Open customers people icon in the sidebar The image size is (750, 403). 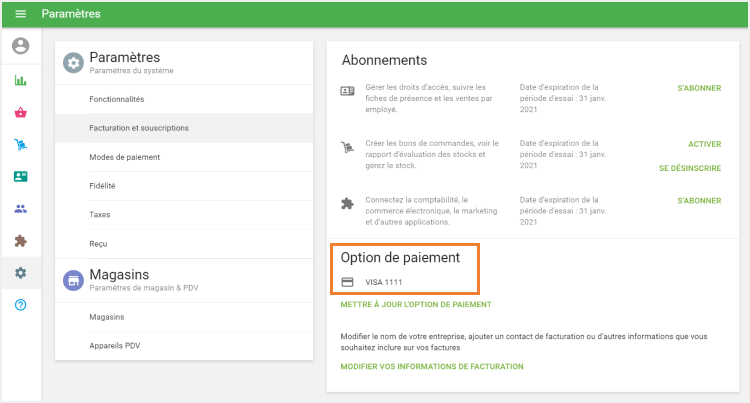(x=21, y=208)
